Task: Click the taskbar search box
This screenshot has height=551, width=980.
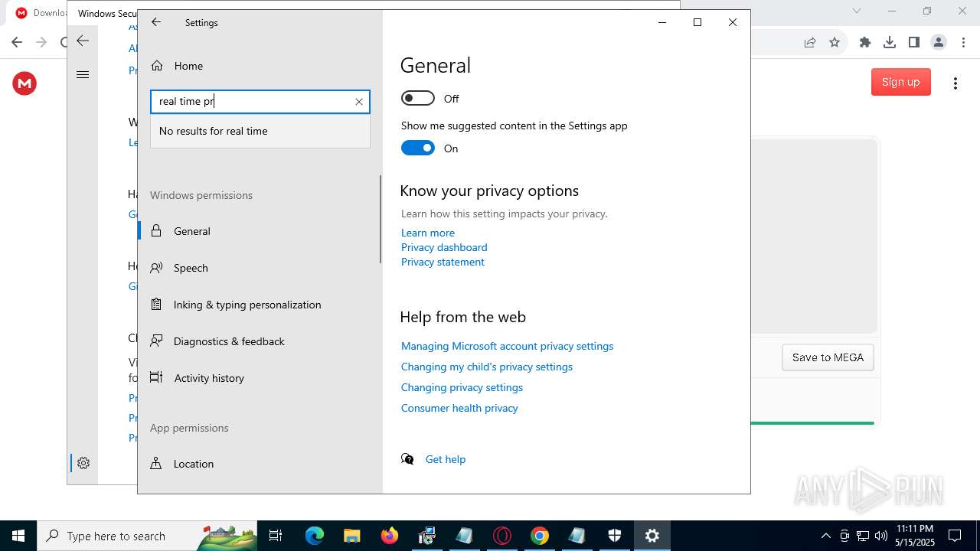Action: [x=148, y=536]
